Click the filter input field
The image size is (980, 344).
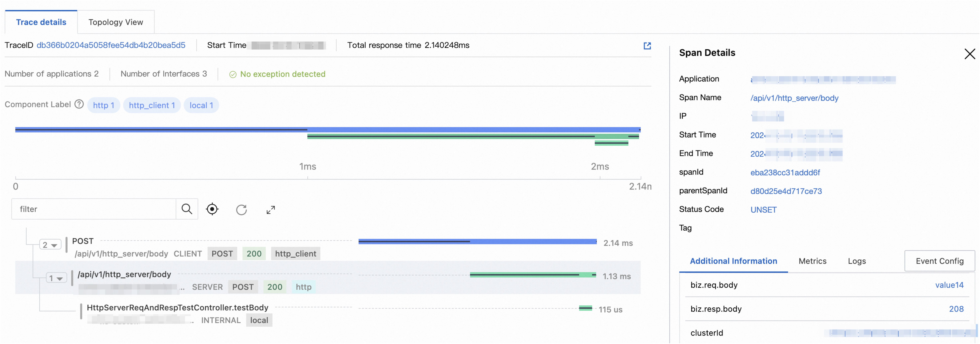point(94,209)
